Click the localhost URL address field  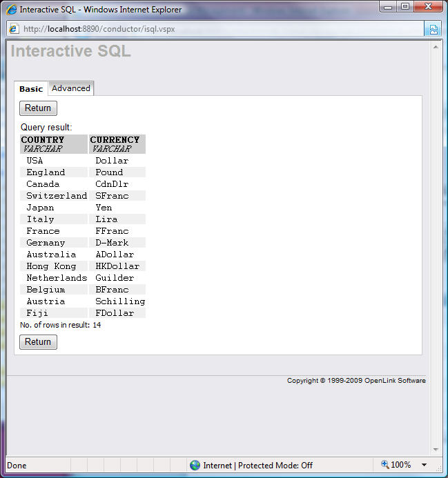pyautogui.click(x=221, y=29)
